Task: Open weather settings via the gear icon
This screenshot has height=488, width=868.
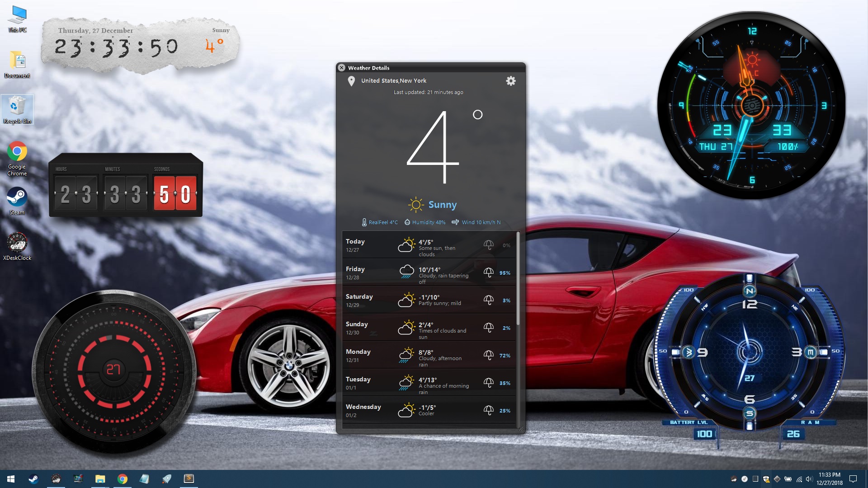Action: [511, 81]
